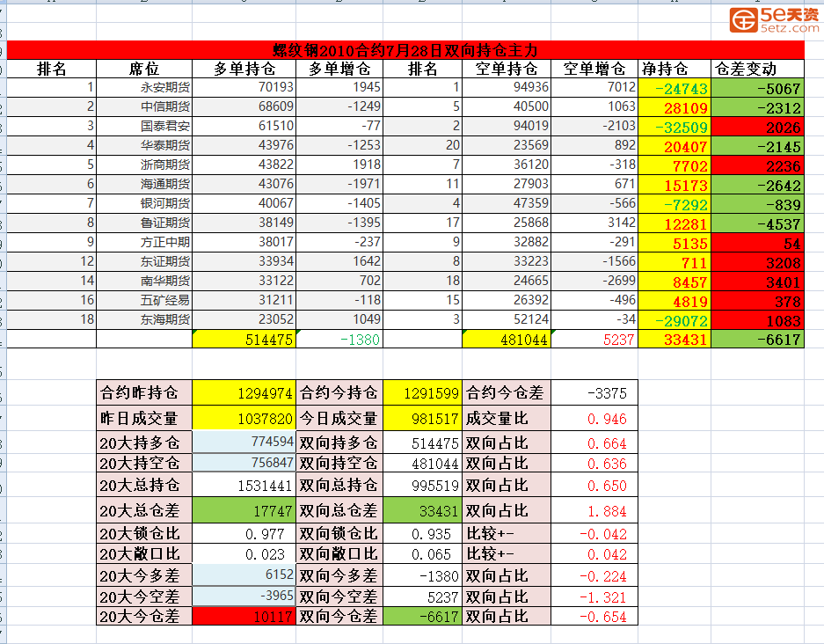Click the 今日成交量 label cell

pyautogui.click(x=339, y=419)
